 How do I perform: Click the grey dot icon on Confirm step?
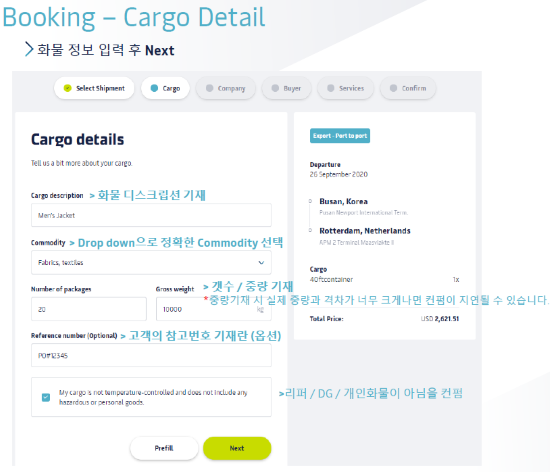[393, 88]
